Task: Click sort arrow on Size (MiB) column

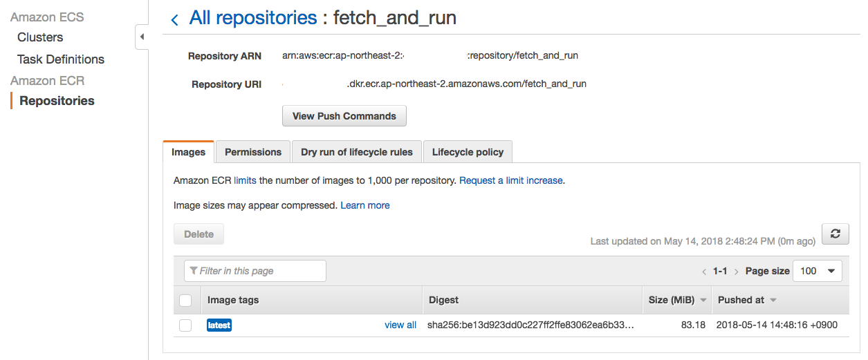Action: 703,301
